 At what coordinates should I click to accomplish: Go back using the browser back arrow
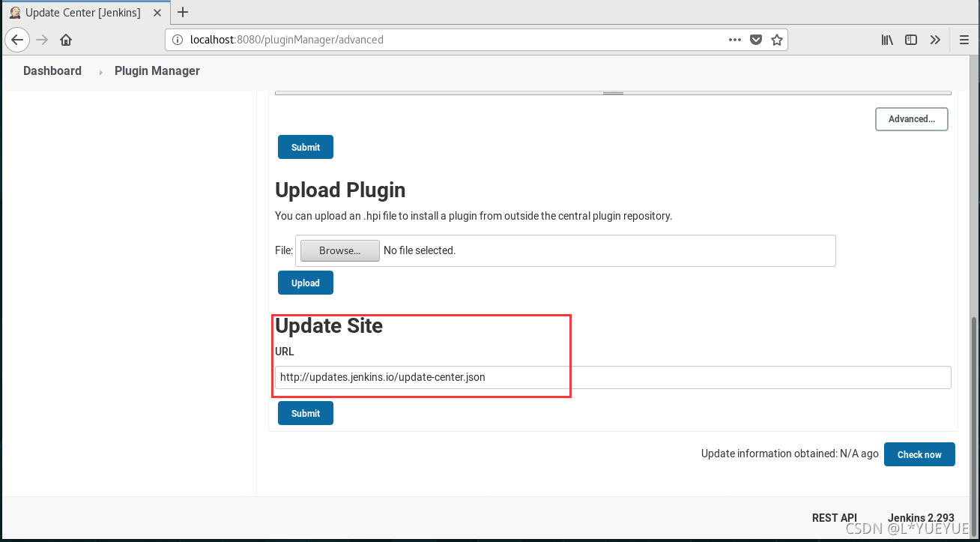coord(17,40)
